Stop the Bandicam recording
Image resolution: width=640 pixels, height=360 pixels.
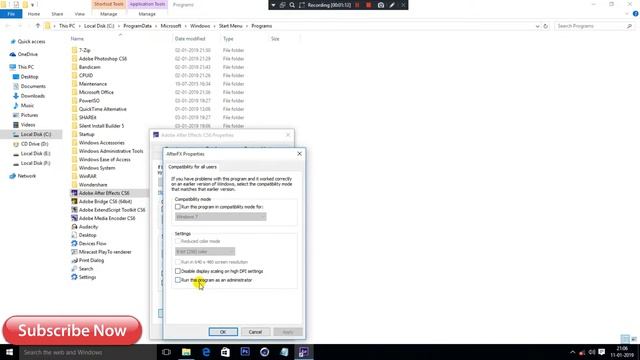(369, 5)
